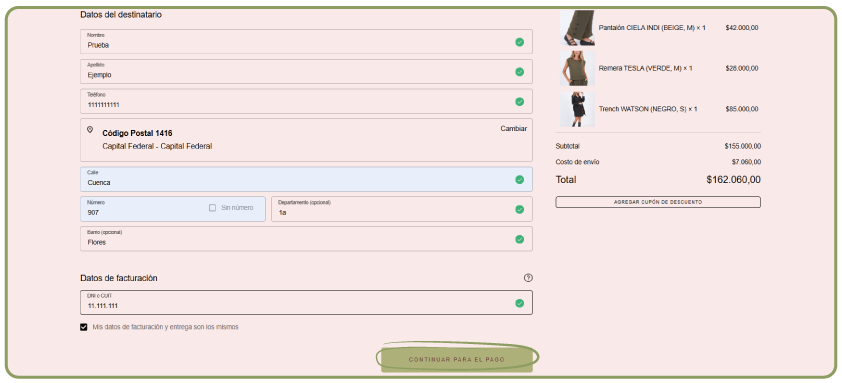Focus the Apellido field containing Ejemplo
Viewport: 842px width, 383px height.
(x=307, y=71)
